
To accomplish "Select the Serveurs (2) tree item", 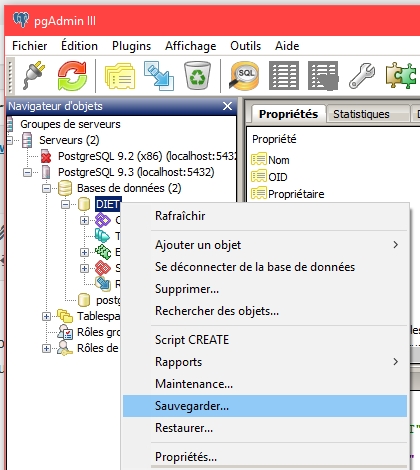I will (69, 140).
